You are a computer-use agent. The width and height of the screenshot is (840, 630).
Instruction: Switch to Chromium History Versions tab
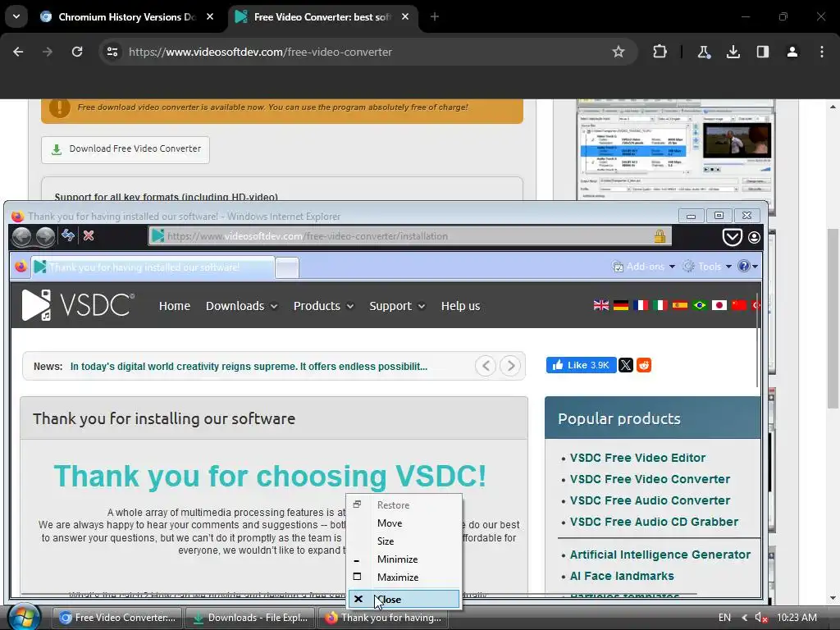(126, 16)
